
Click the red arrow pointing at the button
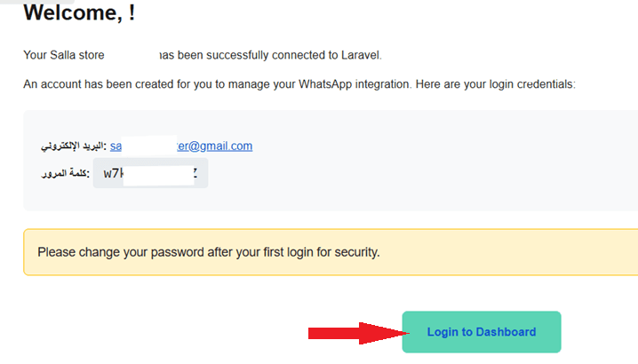point(352,333)
